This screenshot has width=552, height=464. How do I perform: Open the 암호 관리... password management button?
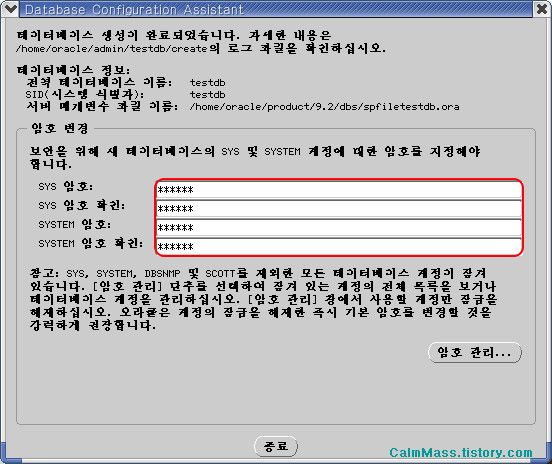474,352
